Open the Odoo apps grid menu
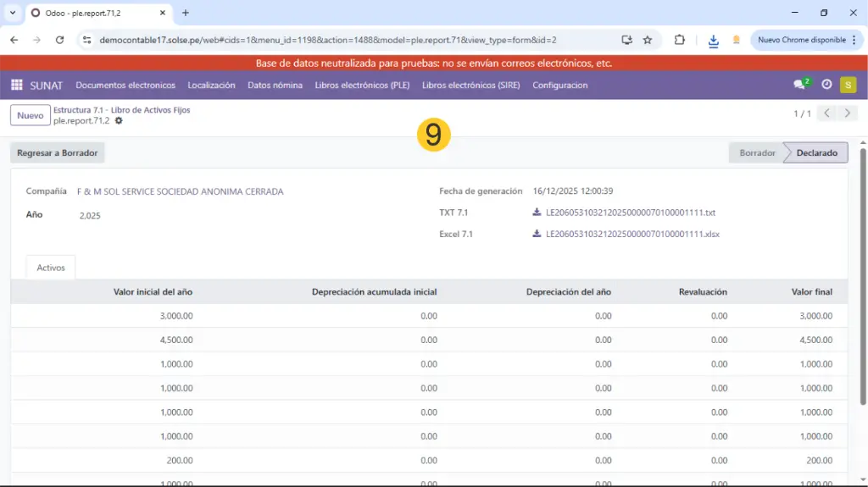The image size is (868, 487). tap(16, 85)
